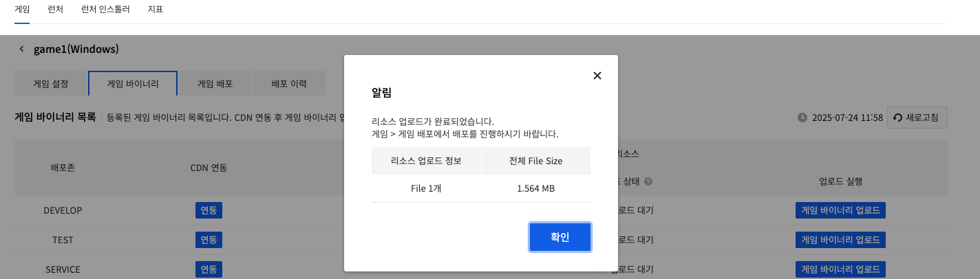Image resolution: width=980 pixels, height=279 pixels.
Task: Switch to the 게임 설정 sub-tab
Action: [51, 84]
